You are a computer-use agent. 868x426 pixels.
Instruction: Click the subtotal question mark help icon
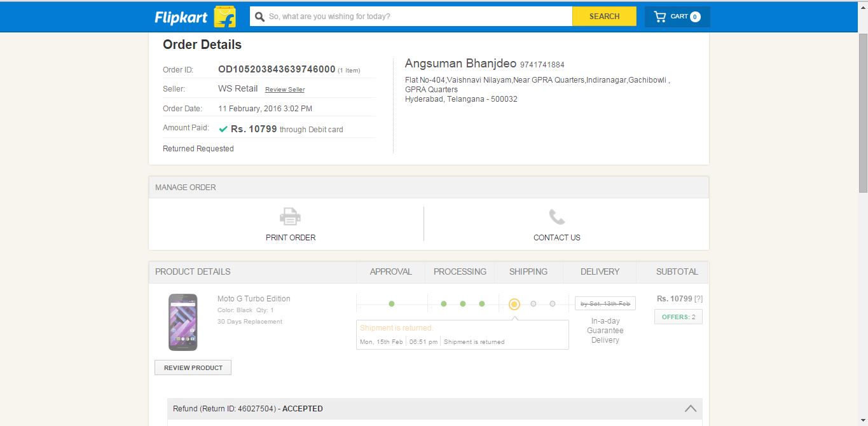698,299
